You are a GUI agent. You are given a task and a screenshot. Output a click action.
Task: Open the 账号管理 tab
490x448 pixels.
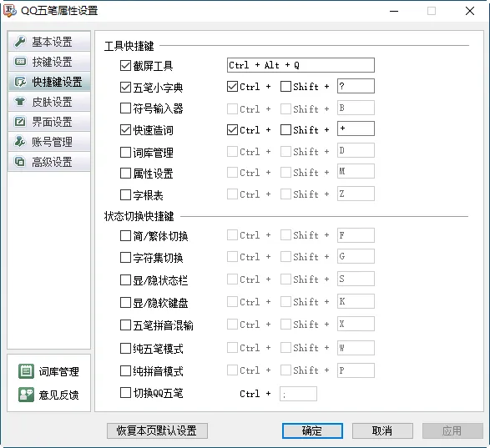coord(49,142)
